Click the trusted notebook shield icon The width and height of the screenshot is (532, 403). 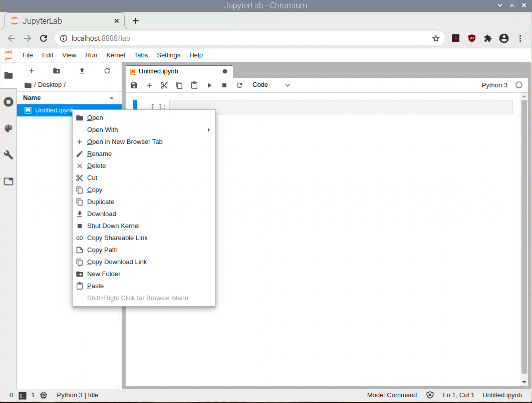pos(430,395)
